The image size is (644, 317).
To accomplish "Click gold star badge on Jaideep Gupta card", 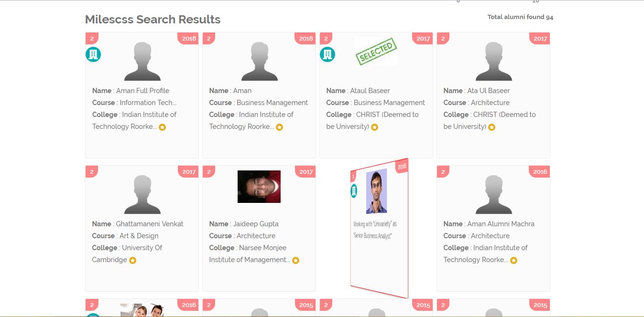I will tap(295, 260).
